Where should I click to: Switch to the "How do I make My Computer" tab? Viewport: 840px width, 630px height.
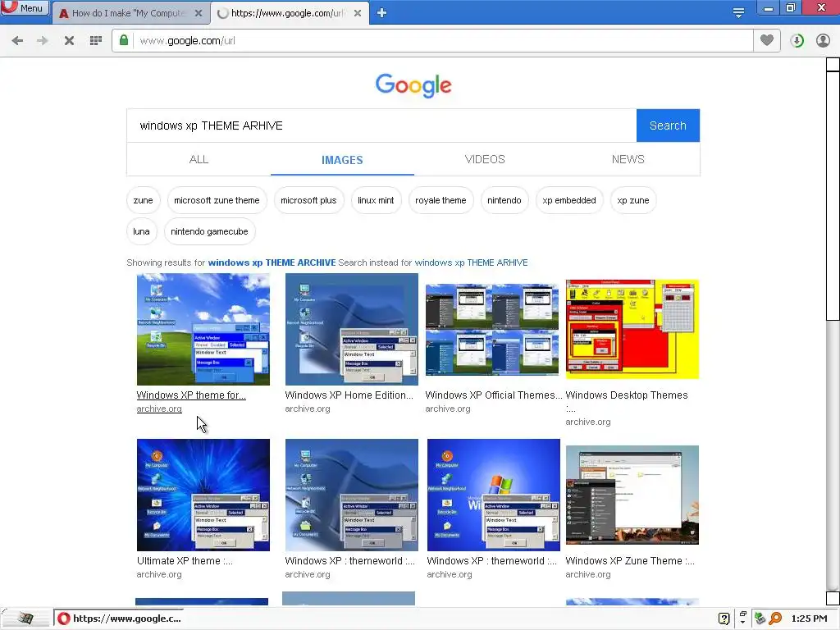(127, 13)
